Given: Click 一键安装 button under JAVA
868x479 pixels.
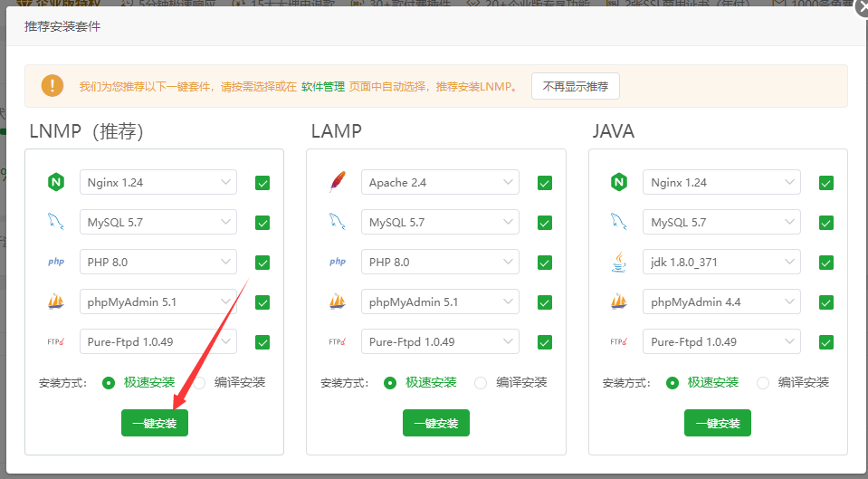Looking at the screenshot, I should [x=718, y=423].
